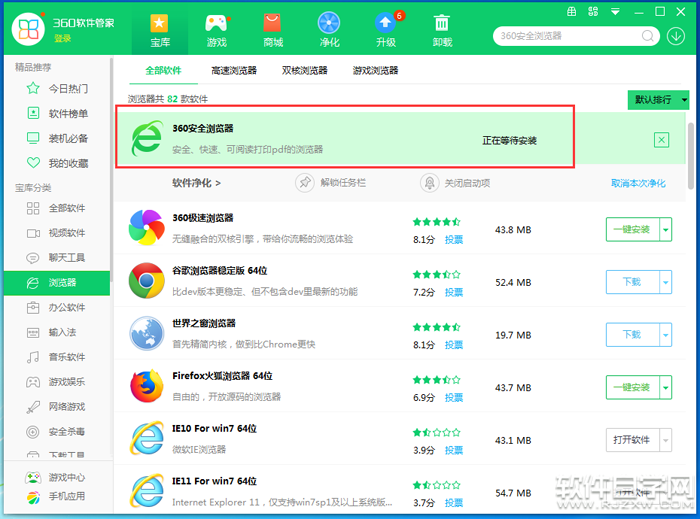Select 软件榜单 in sidebar

point(57,113)
